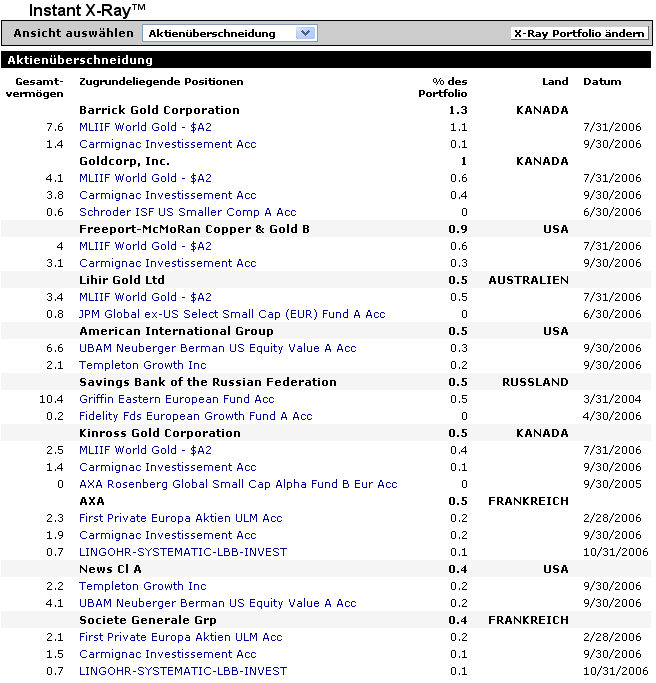The width and height of the screenshot is (656, 683).
Task: Open Schroder ISF US Smaller Comp A Acc
Action: tap(187, 212)
